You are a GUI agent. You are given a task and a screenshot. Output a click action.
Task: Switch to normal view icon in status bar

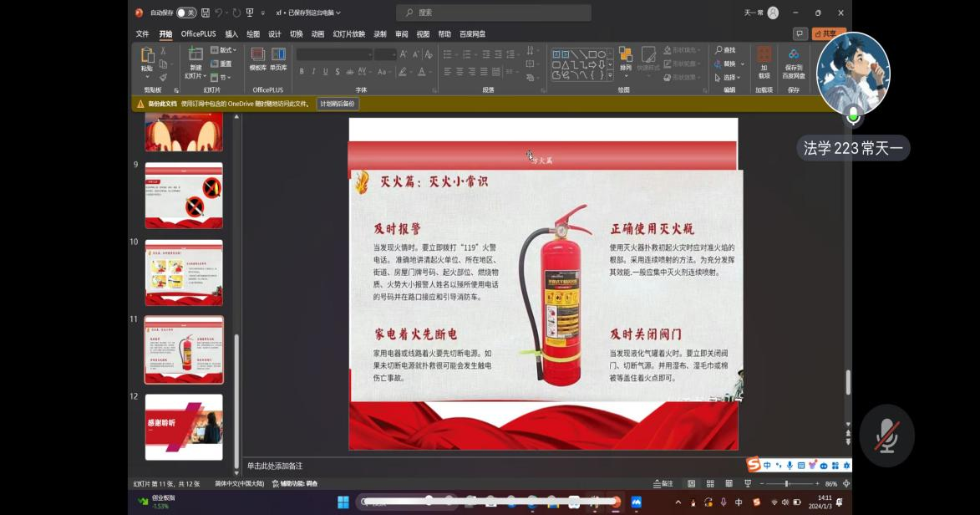click(x=691, y=484)
